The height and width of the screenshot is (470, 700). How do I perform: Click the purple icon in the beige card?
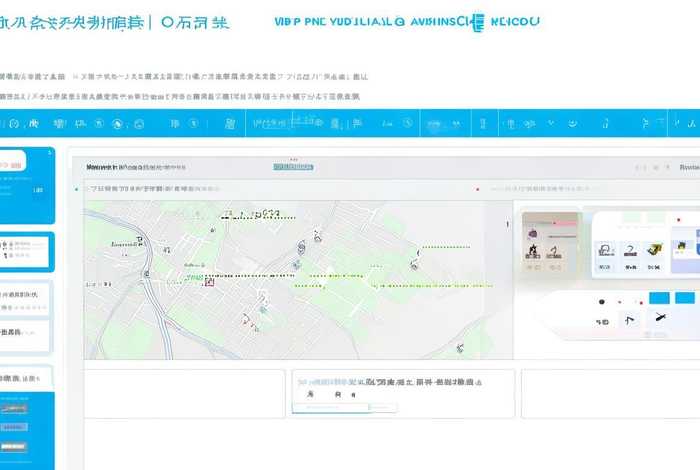[x=533, y=233]
